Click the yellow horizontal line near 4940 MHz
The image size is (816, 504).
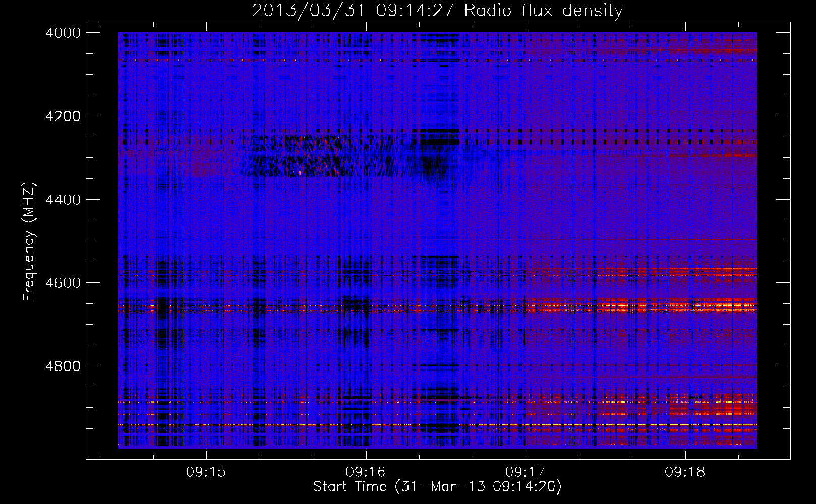click(438, 425)
